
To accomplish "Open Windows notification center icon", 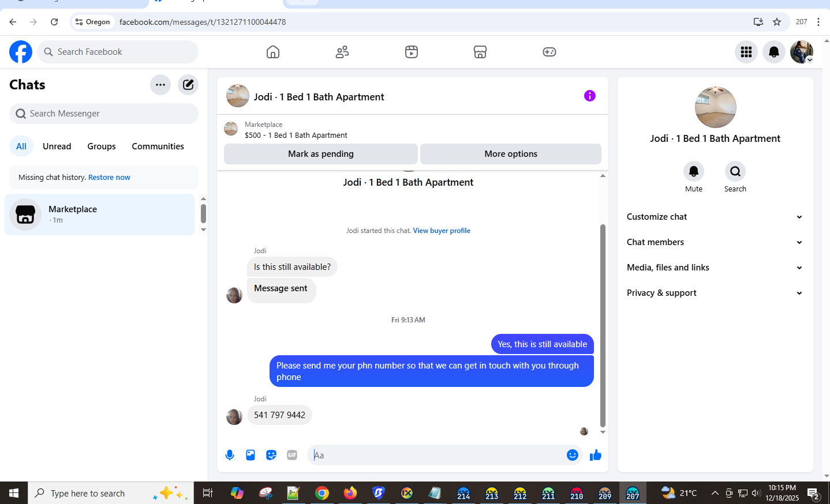I will click(813, 494).
